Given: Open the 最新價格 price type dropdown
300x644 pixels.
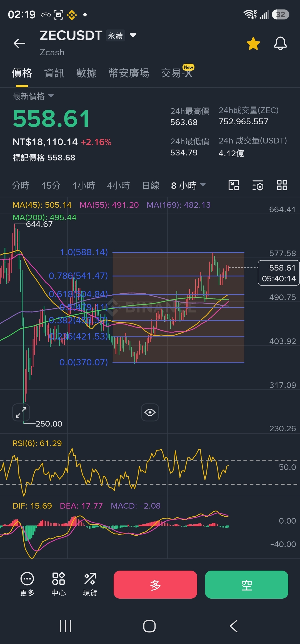Looking at the screenshot, I should click(33, 96).
